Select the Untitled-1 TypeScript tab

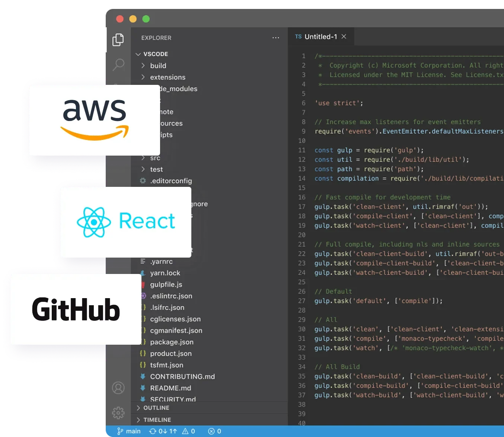[x=320, y=36]
